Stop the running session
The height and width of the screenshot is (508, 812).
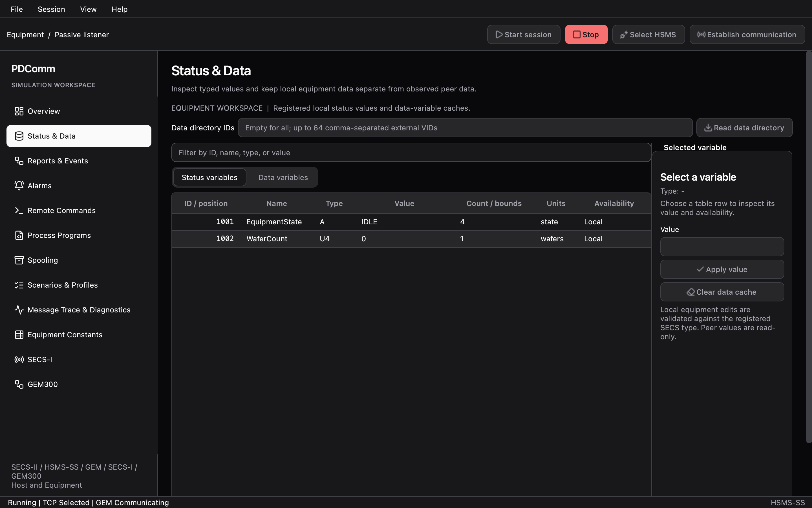click(x=586, y=35)
